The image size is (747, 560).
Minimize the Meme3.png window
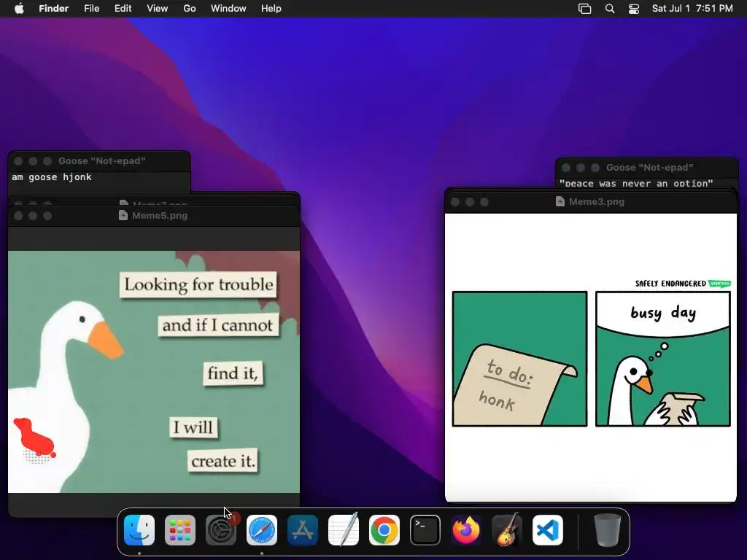point(470,202)
